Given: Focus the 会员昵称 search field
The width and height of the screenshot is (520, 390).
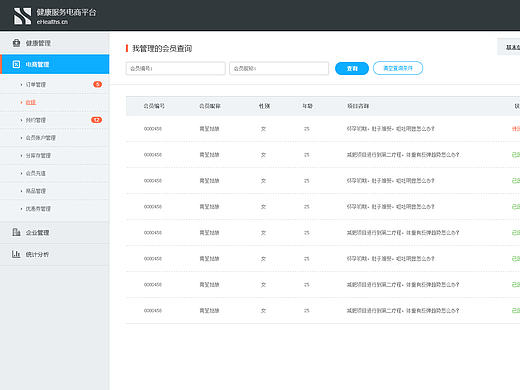Looking at the screenshot, I should (279, 68).
